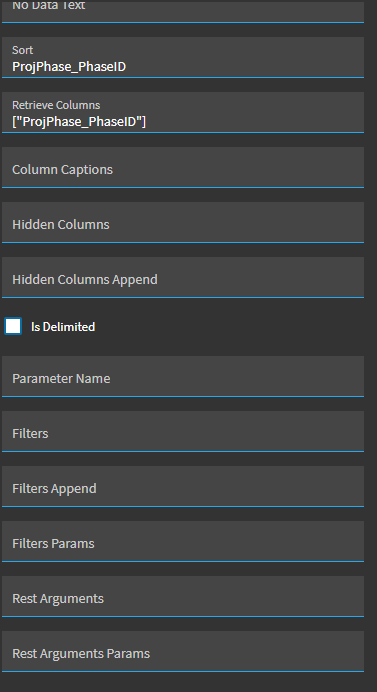Click the small Retrieve Columns label
The image size is (377, 692).
click(x=56, y=105)
